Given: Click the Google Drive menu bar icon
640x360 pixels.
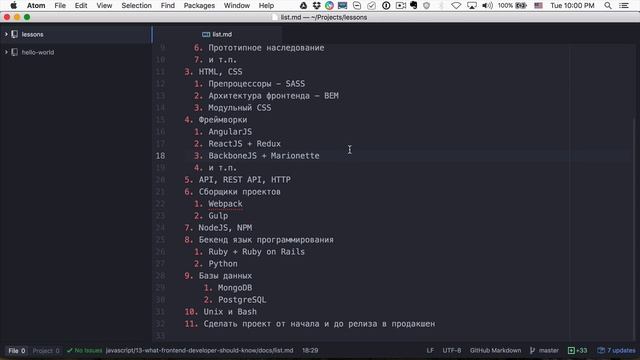Looking at the screenshot, I should click(x=303, y=5).
